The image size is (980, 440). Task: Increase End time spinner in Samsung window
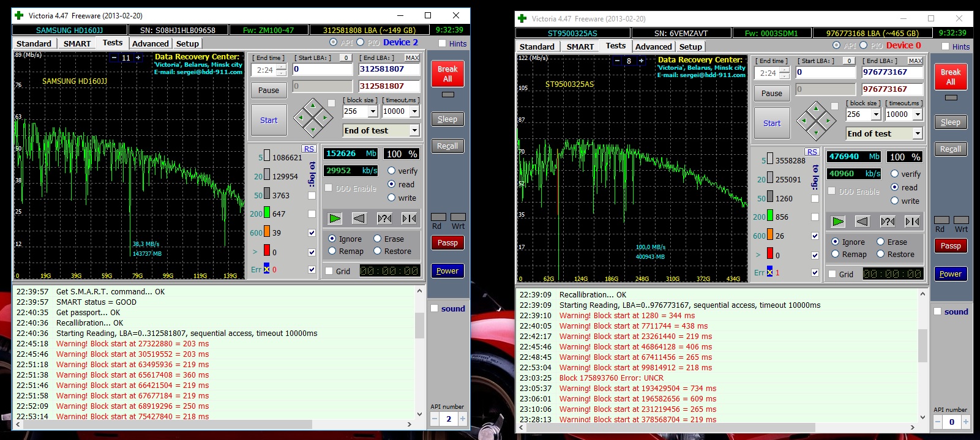coord(281,67)
